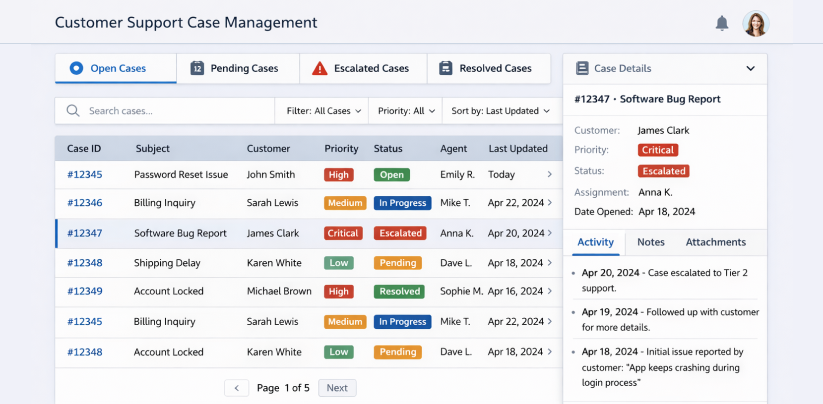The width and height of the screenshot is (823, 404).
Task: Open the Filter: All Cases dropdown
Action: tap(322, 111)
